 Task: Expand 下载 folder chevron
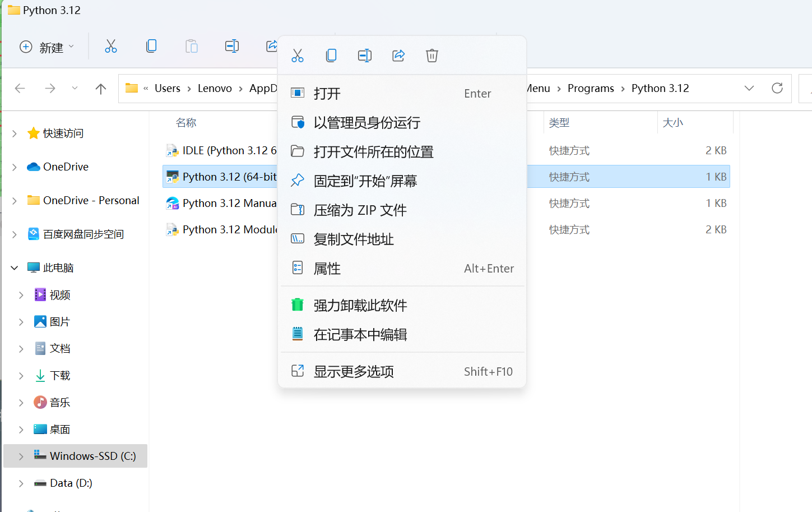[x=21, y=376]
